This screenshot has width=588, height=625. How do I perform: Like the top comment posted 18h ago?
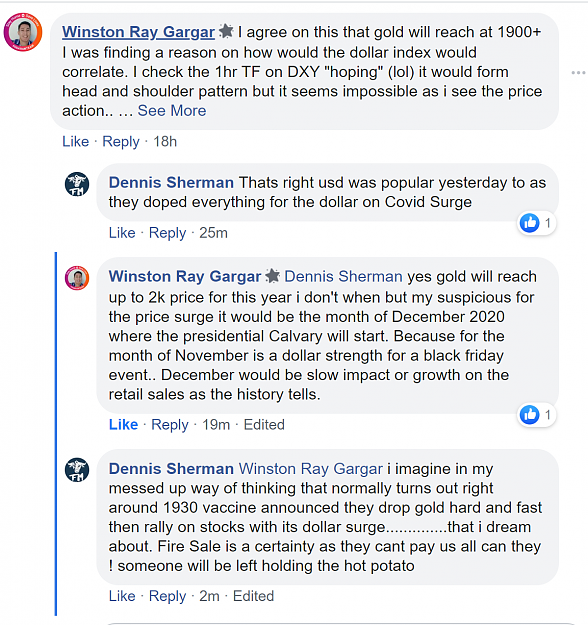75,142
